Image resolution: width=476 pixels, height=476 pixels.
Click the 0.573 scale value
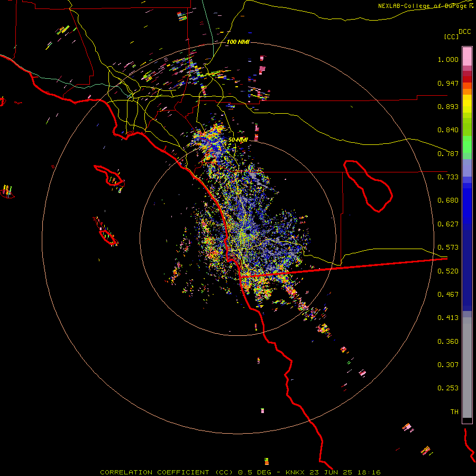click(448, 248)
